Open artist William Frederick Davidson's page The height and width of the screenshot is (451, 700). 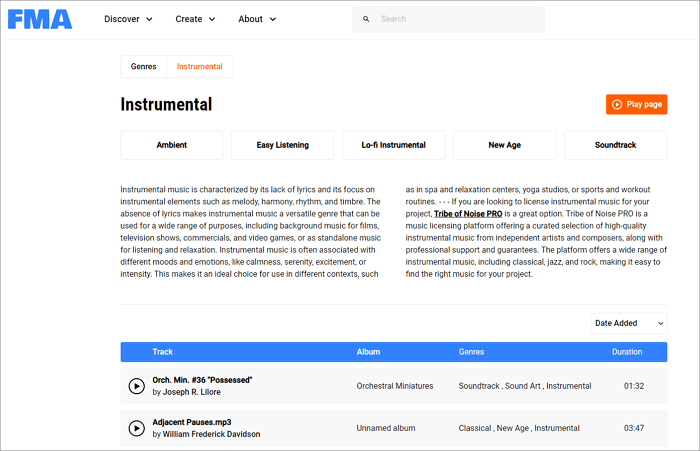point(210,434)
